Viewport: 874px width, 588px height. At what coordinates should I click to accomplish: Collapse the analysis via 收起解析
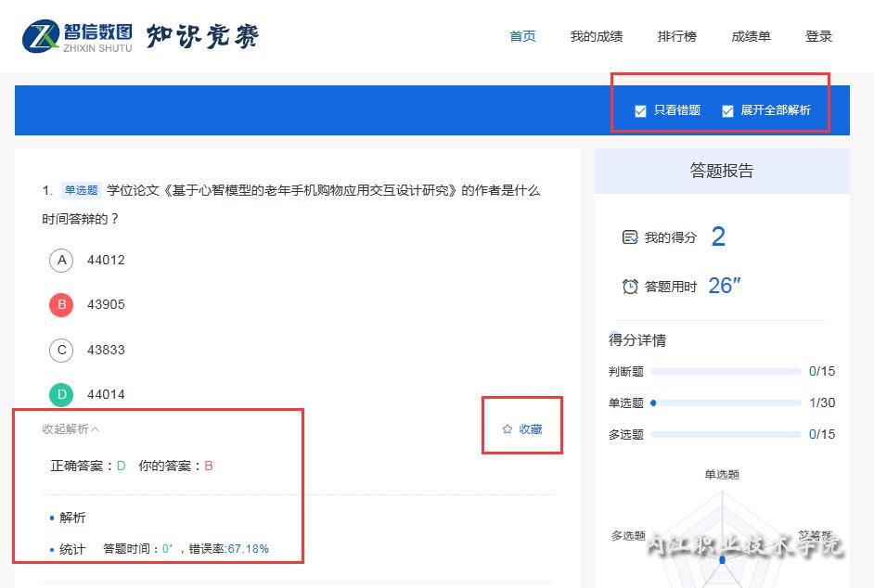(71, 429)
